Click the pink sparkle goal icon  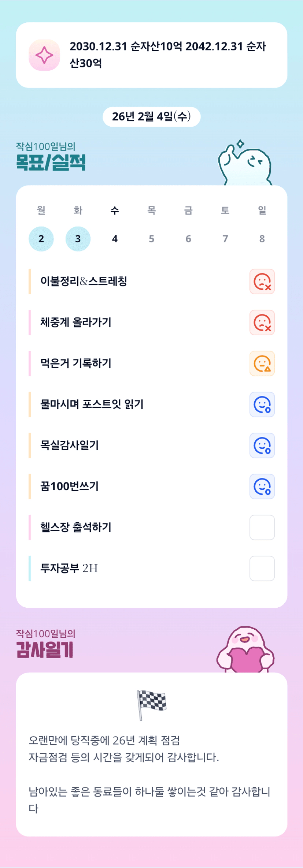coord(44,55)
